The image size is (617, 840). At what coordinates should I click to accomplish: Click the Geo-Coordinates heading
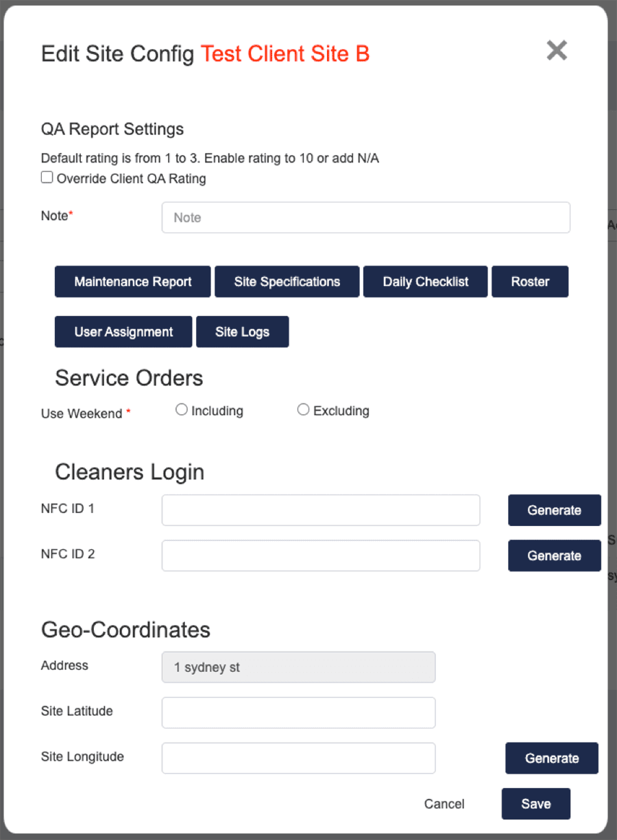pyautogui.click(x=125, y=629)
